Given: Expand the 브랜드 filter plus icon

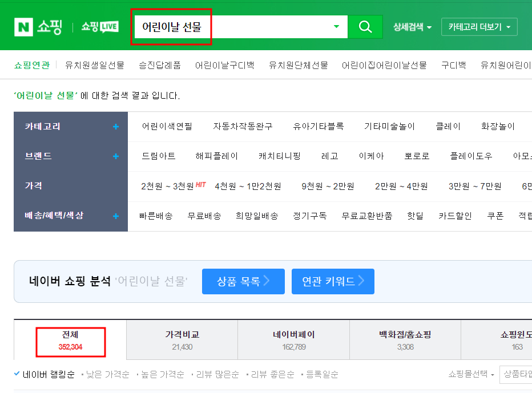Looking at the screenshot, I should click(116, 156).
